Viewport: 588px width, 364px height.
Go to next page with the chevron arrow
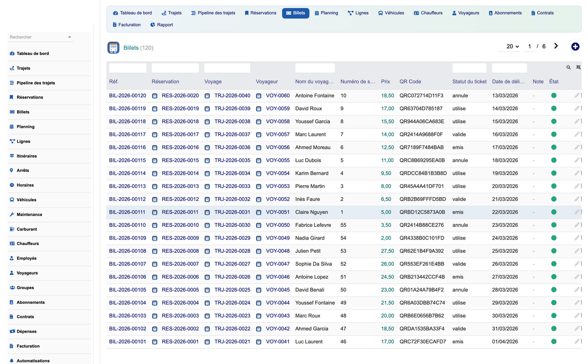coord(556,46)
